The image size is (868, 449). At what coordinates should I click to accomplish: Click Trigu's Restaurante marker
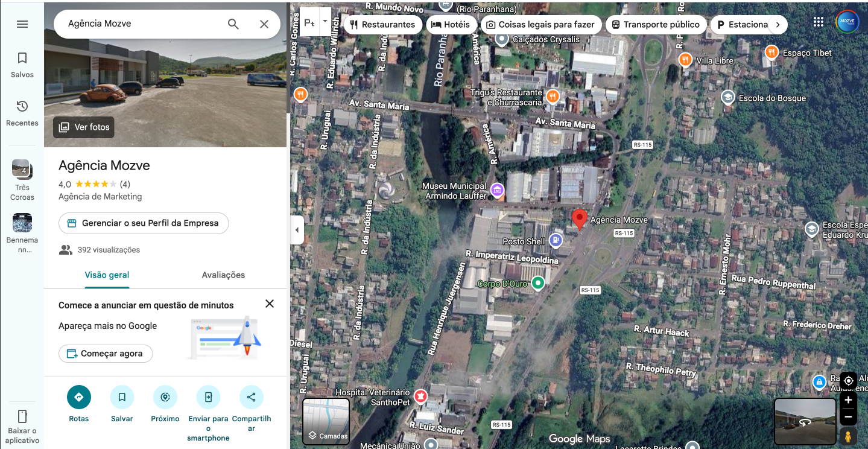pos(553,97)
